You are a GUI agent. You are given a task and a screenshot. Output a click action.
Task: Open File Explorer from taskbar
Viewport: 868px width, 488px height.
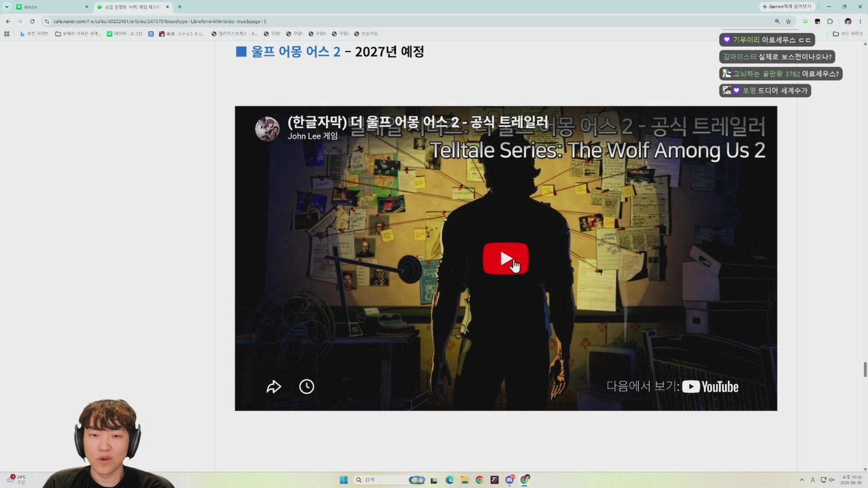(x=464, y=480)
